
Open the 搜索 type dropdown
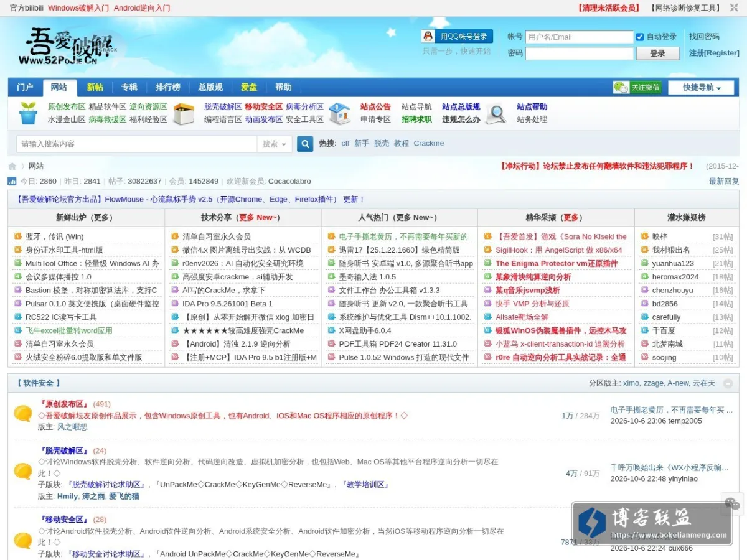(274, 144)
